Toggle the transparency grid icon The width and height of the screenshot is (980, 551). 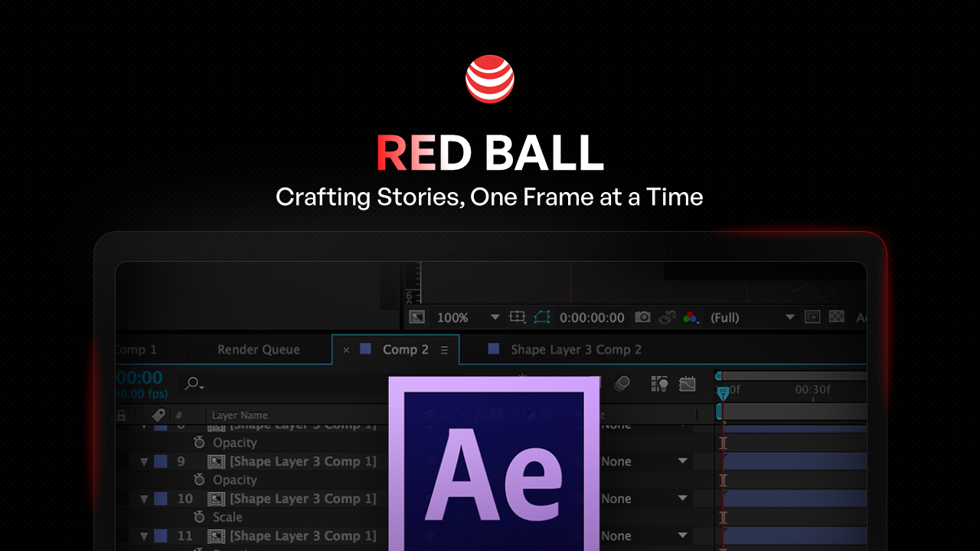pyautogui.click(x=837, y=317)
